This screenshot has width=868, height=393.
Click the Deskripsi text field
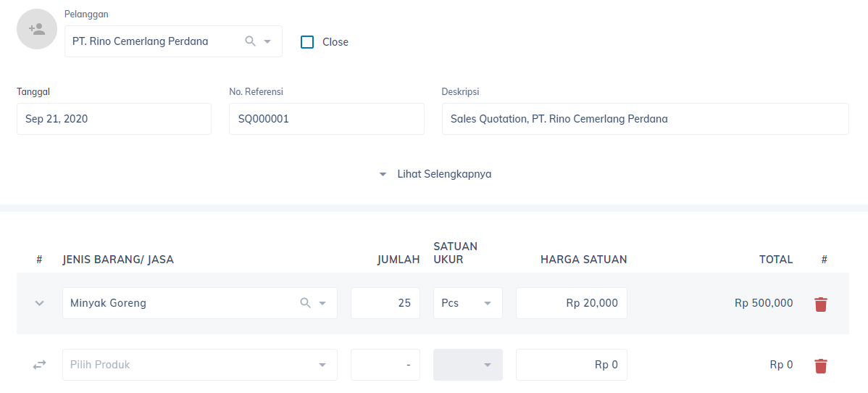[x=646, y=119]
